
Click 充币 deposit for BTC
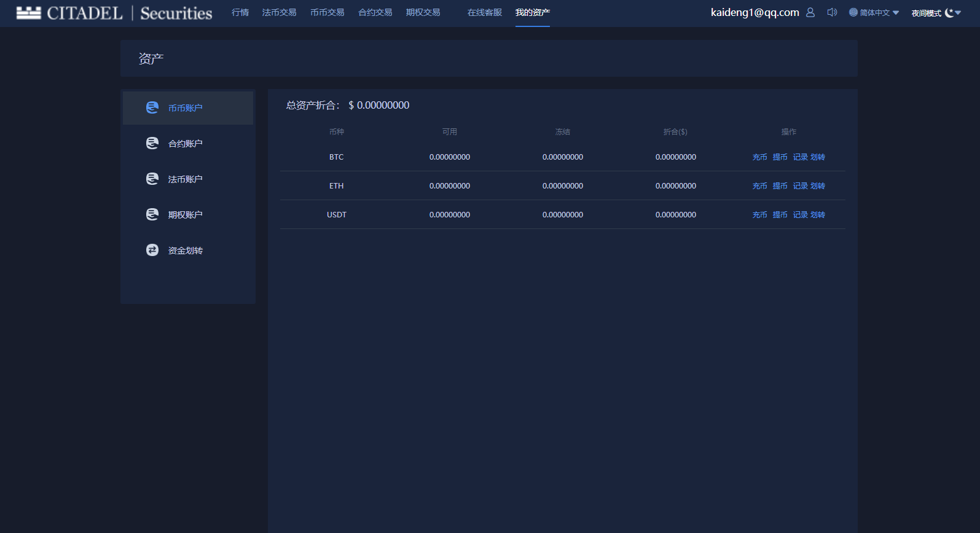tap(760, 157)
